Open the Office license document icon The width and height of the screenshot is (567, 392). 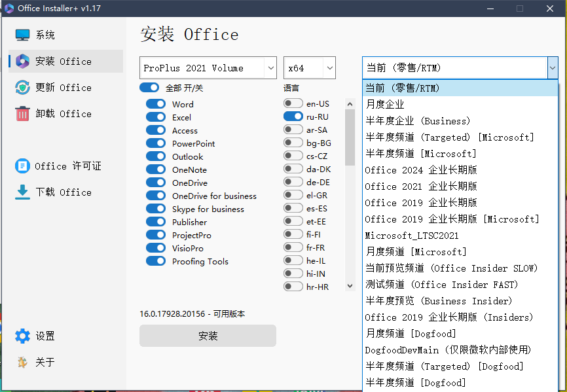23,166
